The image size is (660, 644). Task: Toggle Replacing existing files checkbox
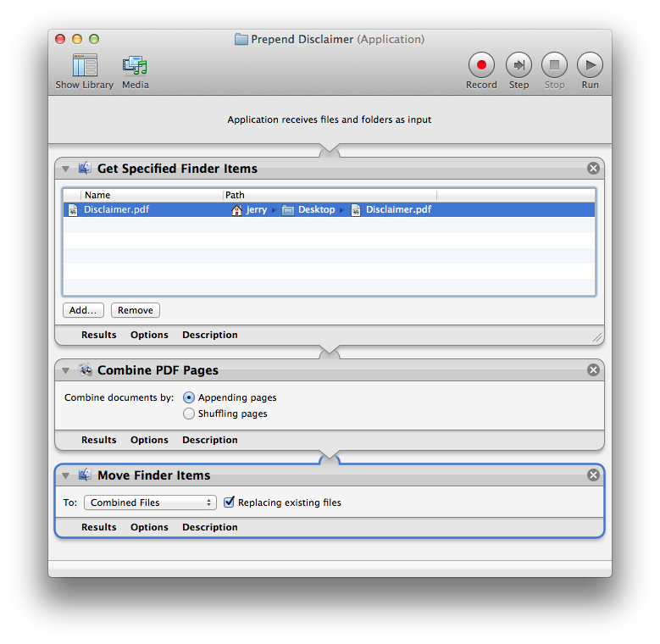229,502
